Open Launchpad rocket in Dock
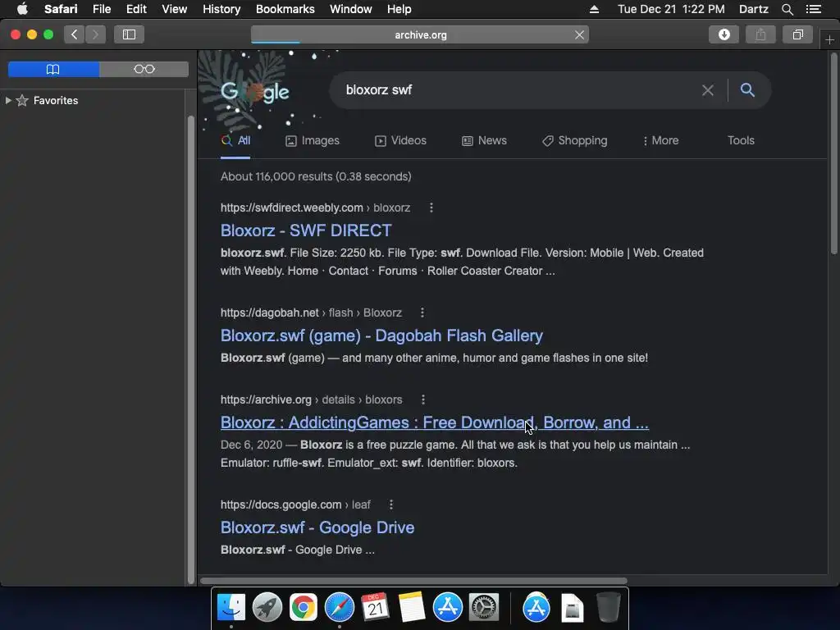The height and width of the screenshot is (630, 840). pos(267,608)
